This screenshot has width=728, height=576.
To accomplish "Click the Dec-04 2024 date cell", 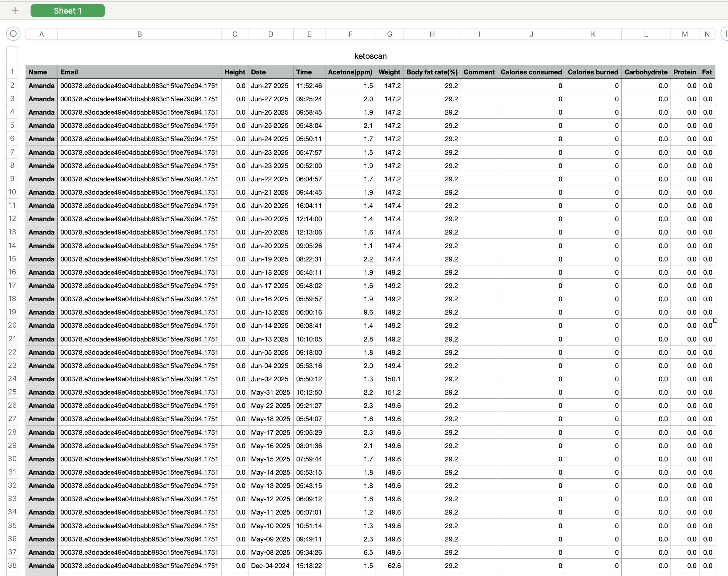I will [x=271, y=566].
